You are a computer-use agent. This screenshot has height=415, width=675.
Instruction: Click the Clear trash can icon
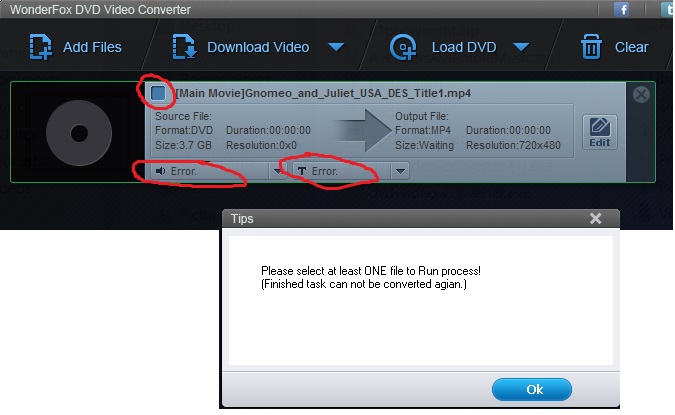tap(591, 46)
